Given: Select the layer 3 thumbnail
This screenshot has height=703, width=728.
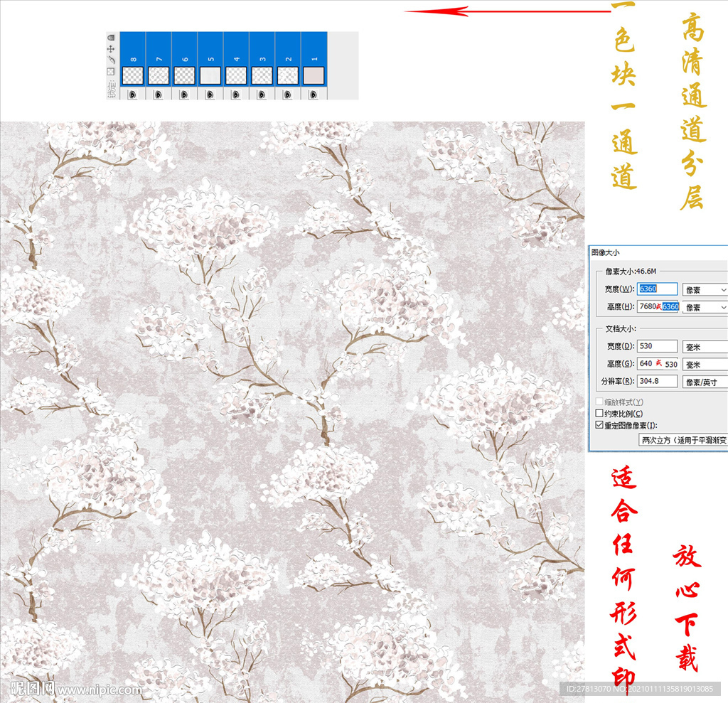Looking at the screenshot, I should pos(262,75).
